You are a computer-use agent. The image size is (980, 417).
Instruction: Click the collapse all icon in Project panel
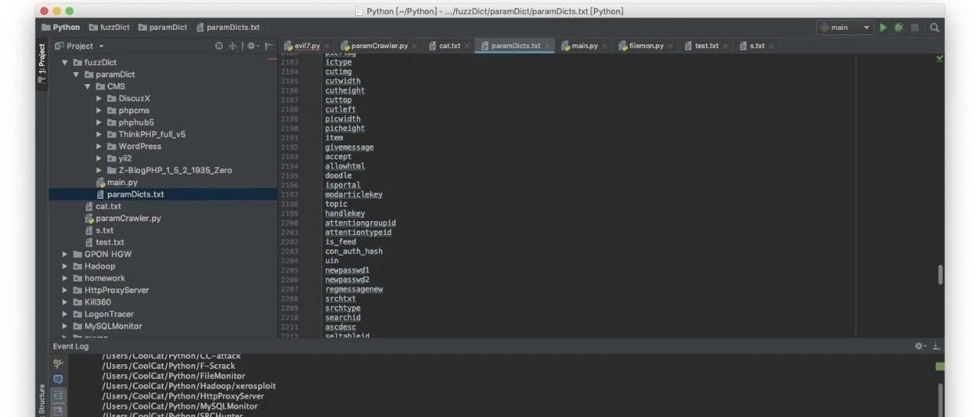(x=233, y=46)
